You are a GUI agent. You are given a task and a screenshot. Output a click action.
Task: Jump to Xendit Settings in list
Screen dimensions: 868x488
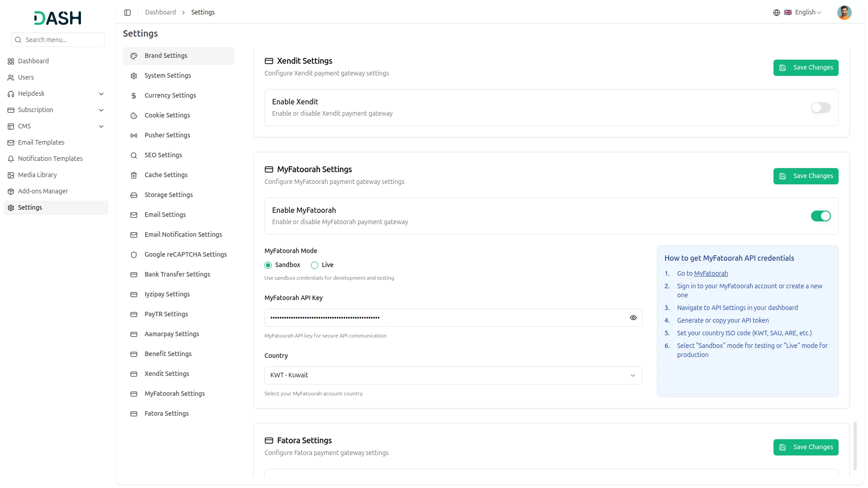point(178,374)
